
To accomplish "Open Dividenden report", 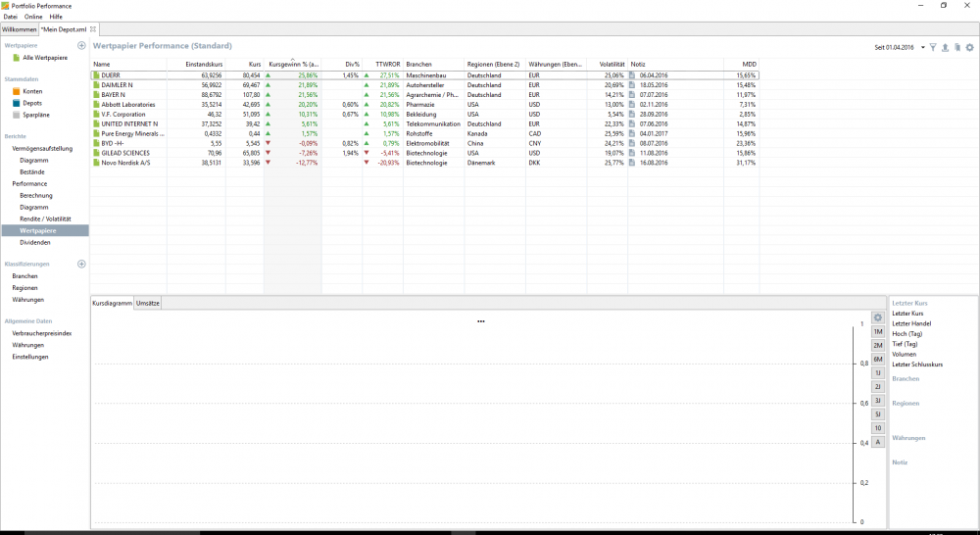I will pos(35,242).
